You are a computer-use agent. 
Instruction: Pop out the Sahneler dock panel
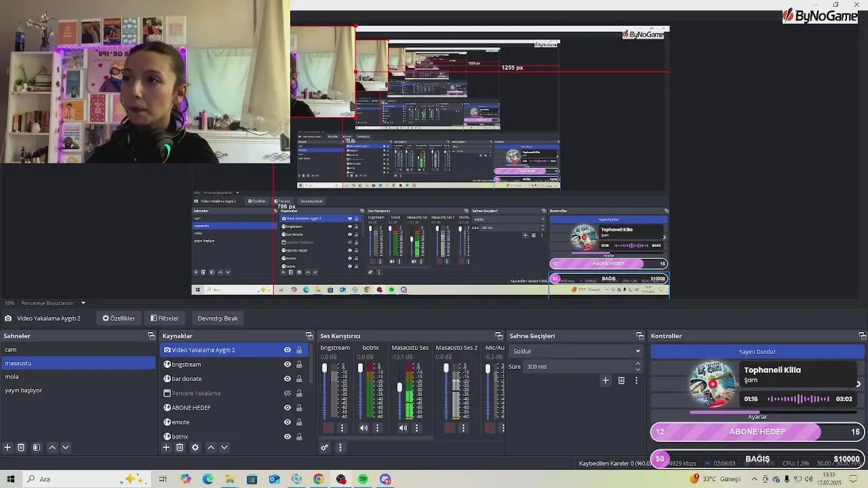[151, 336]
